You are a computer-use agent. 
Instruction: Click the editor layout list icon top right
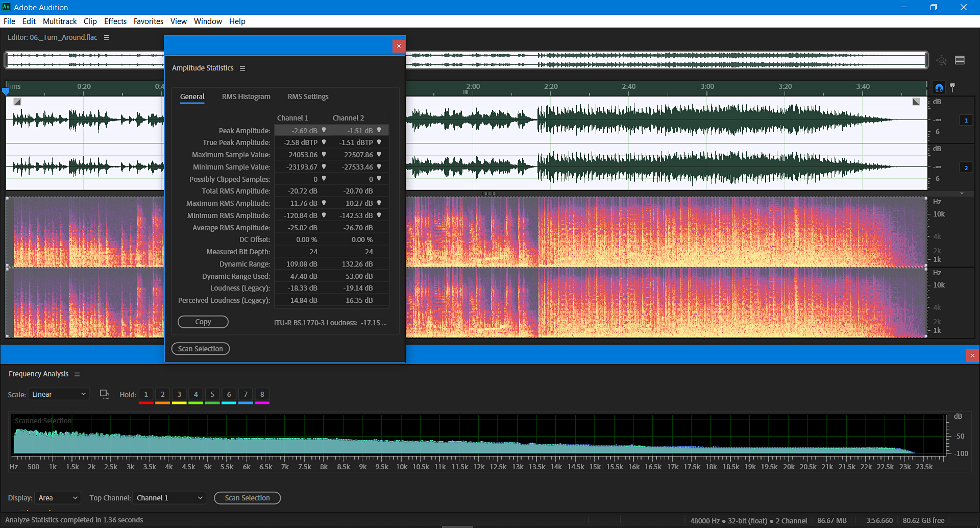click(x=960, y=60)
